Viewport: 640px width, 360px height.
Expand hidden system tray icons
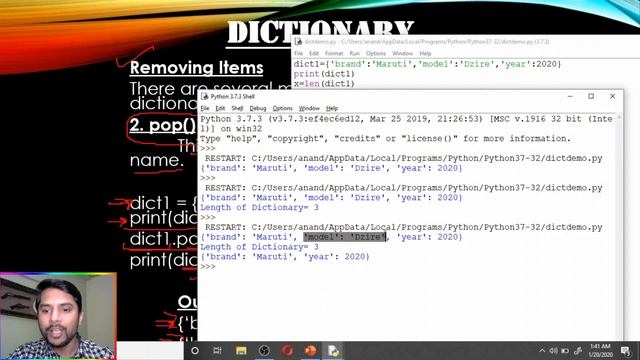point(542,351)
